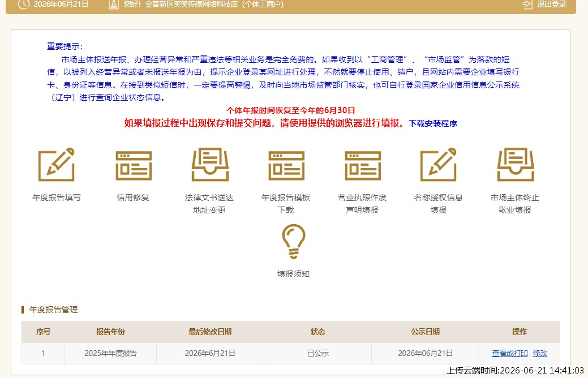Screen dimensions: 588x378
Task: Click row number 1 in the table
Action: (x=43, y=353)
